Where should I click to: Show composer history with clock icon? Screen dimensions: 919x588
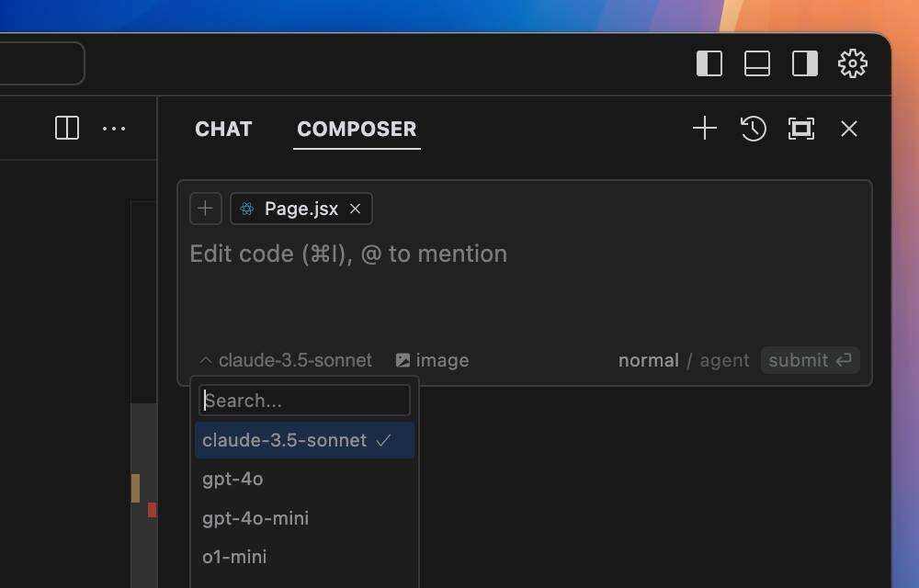point(754,129)
